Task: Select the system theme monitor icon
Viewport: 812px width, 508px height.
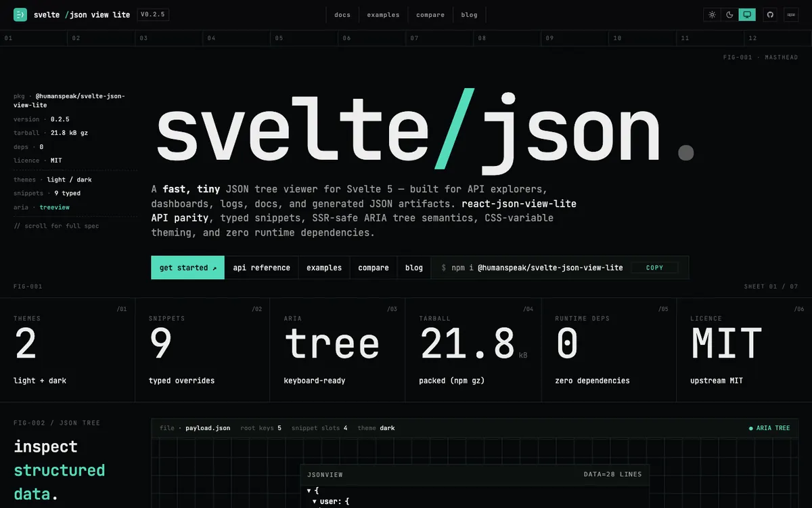Action: 747,14
